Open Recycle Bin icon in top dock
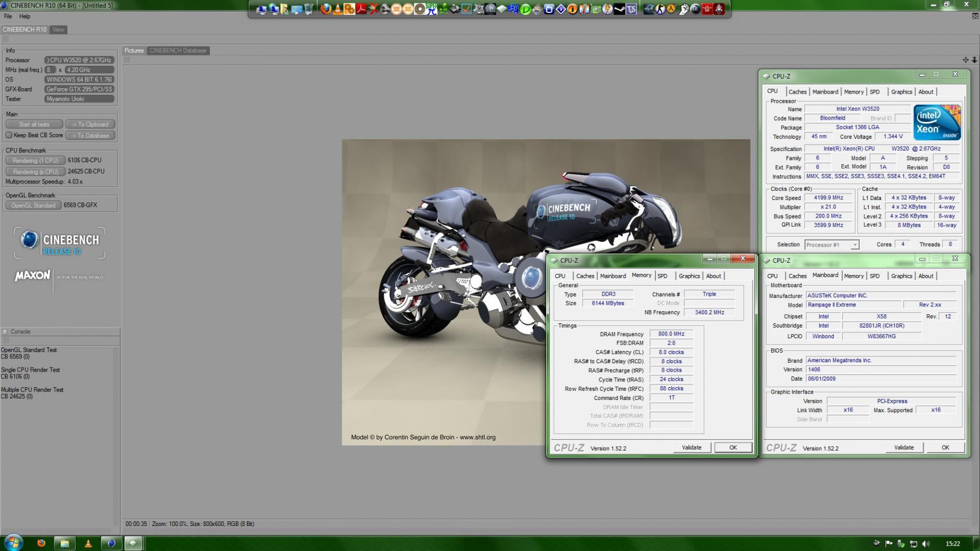The width and height of the screenshot is (980, 551). tap(308, 9)
